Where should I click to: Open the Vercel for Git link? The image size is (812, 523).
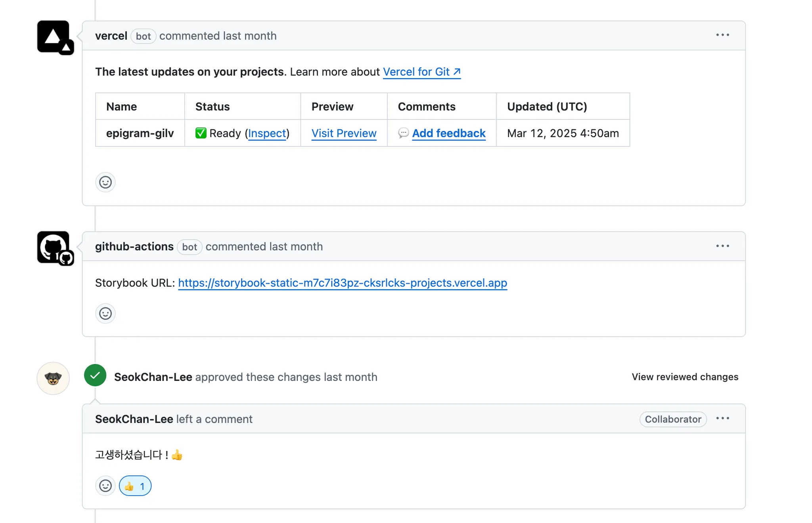point(421,72)
